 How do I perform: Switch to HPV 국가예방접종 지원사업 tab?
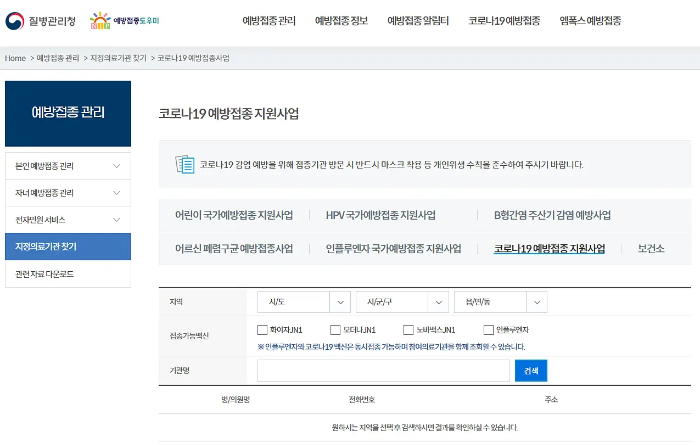tap(381, 215)
